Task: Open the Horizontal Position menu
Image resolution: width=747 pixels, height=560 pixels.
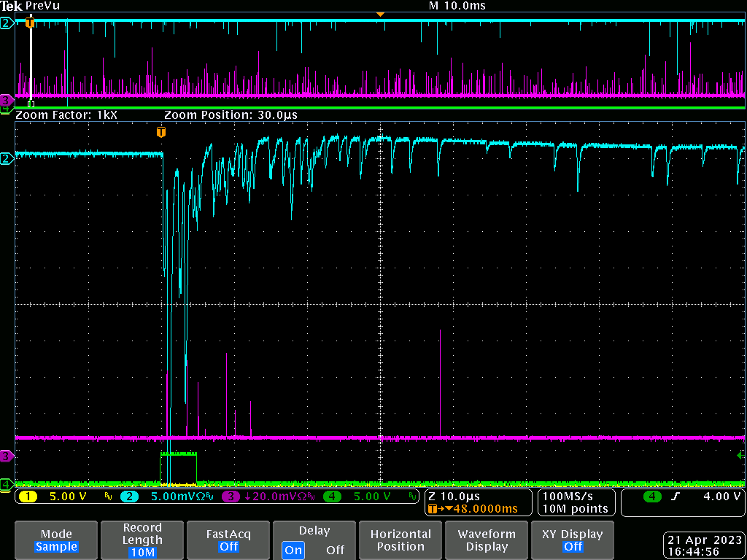Action: click(x=400, y=540)
